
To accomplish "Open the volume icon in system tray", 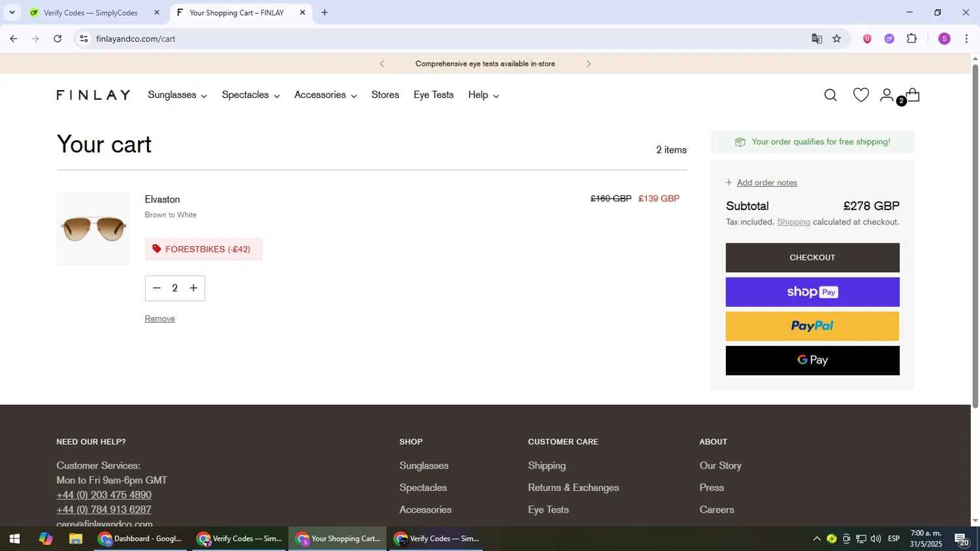I will click(875, 539).
